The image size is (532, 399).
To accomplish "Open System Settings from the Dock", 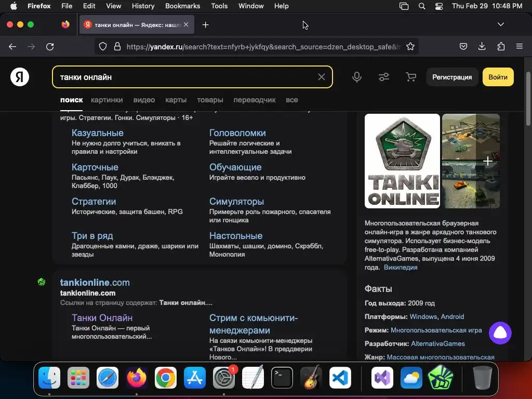I will click(224, 377).
